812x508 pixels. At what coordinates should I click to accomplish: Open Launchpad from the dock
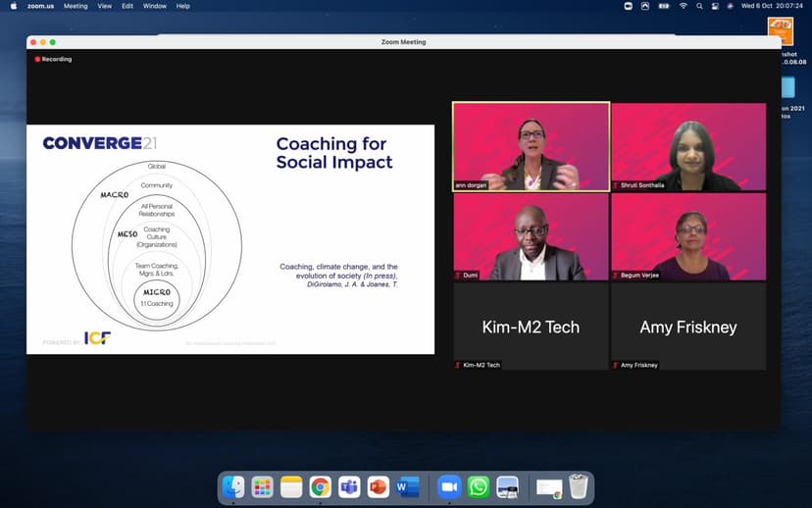tap(263, 487)
